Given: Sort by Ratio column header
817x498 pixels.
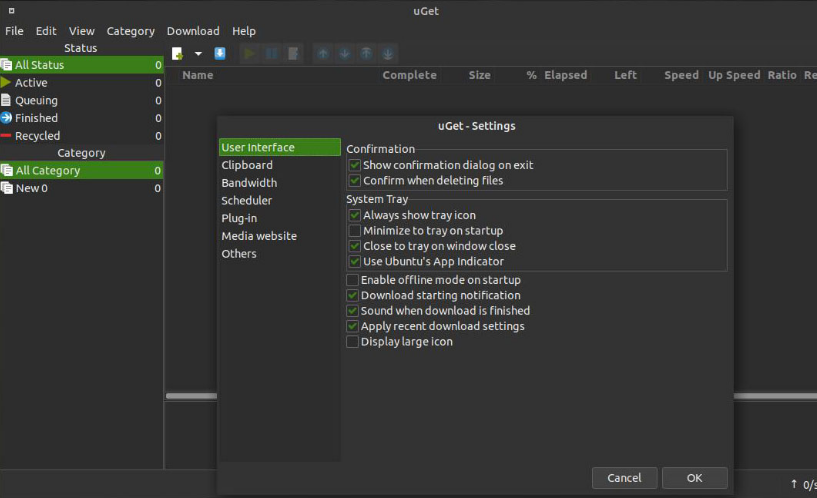Looking at the screenshot, I should pyautogui.click(x=782, y=75).
